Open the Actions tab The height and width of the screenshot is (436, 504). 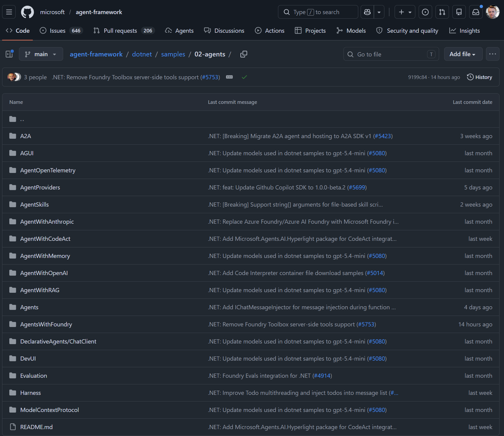point(270,31)
